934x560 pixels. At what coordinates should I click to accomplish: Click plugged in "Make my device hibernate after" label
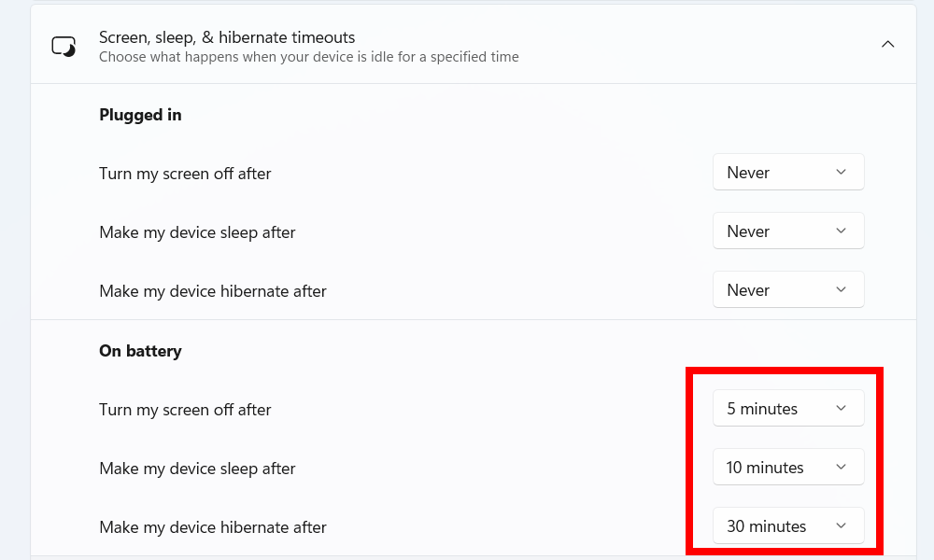(213, 291)
